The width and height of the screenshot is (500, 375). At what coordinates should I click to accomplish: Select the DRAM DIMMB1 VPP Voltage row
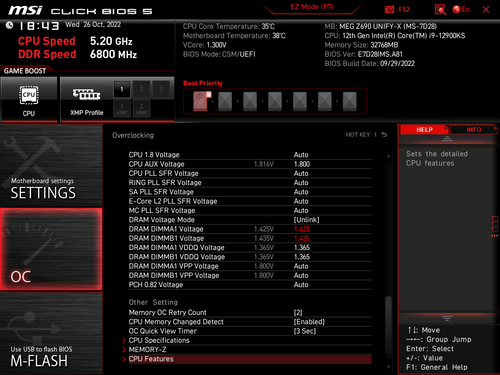click(x=250, y=276)
